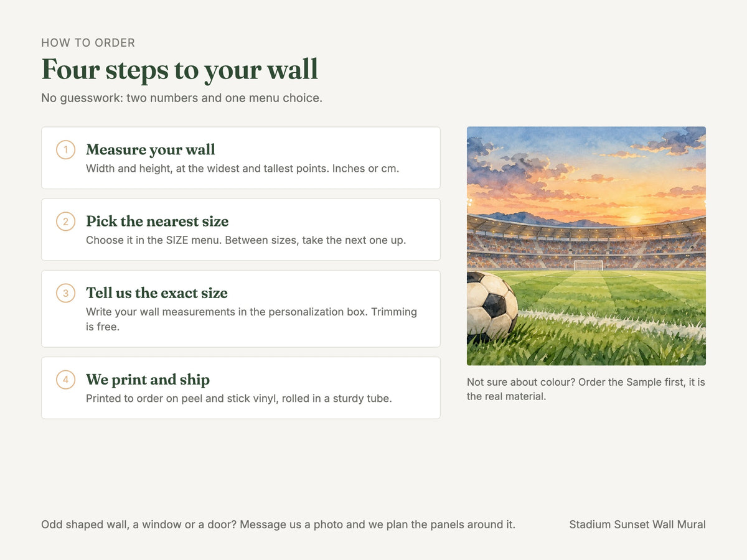747x560 pixels.
Task: Click the "Stadium Sunset Wall Mural" footer text
Action: click(637, 525)
